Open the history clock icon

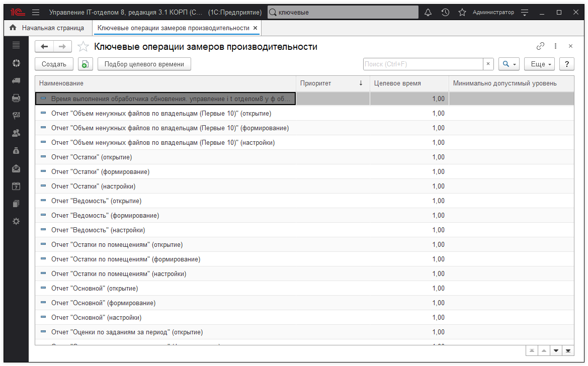[x=445, y=12]
